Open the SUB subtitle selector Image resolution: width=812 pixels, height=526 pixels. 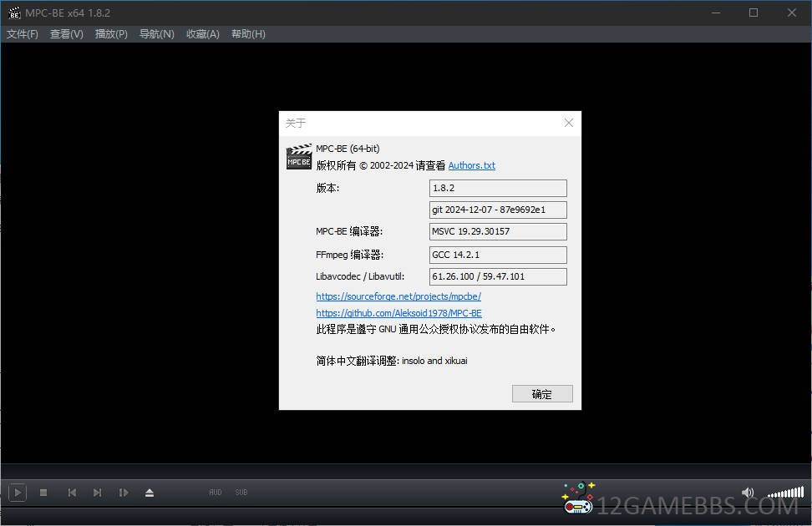(x=241, y=493)
